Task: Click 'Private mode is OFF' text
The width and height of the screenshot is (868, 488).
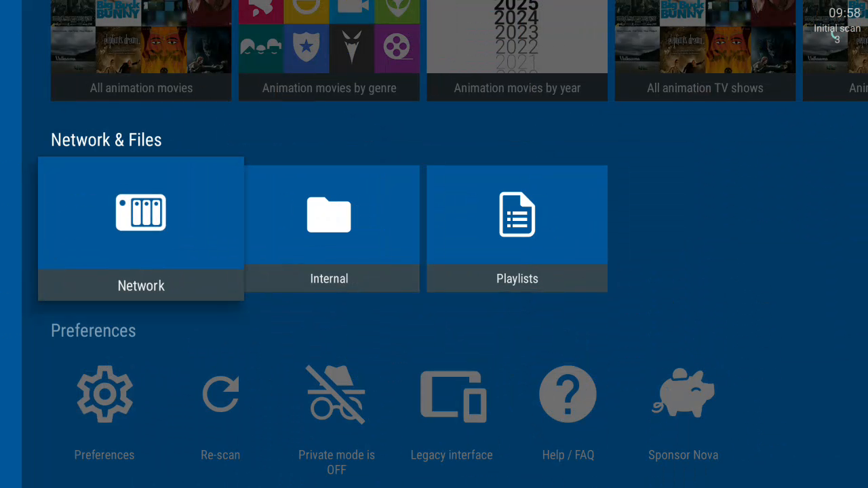Action: tap(336, 462)
